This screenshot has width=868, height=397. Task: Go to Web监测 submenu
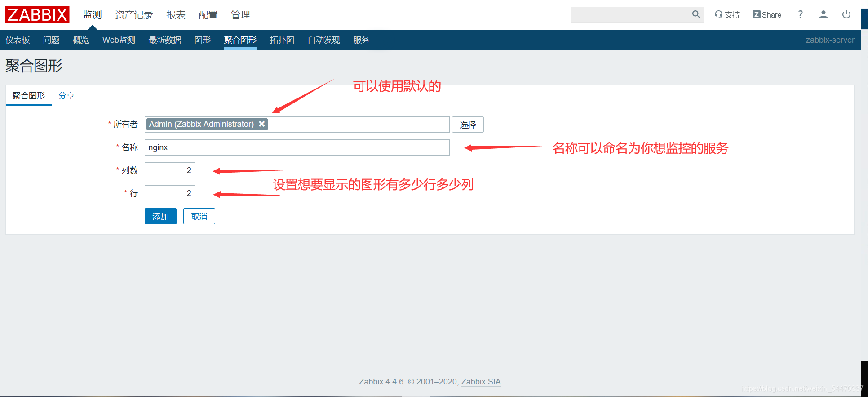tap(119, 40)
